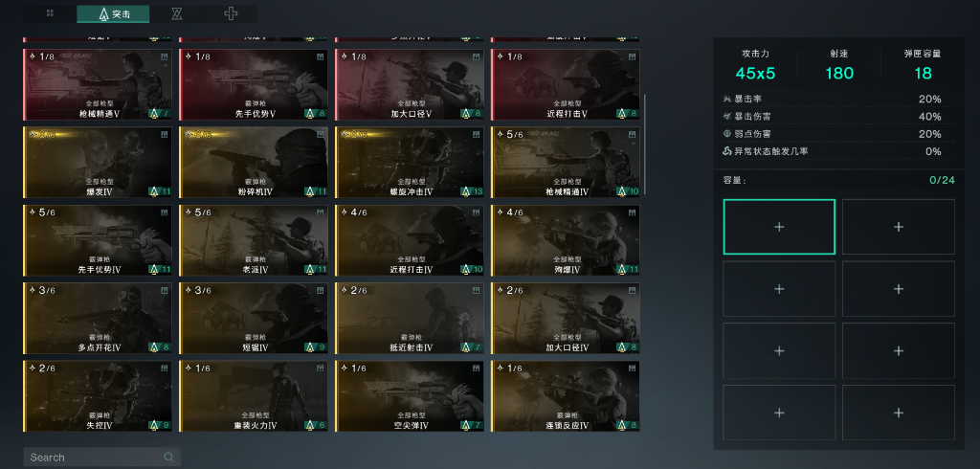Select the 重装火力IV mod card
This screenshot has width=980, height=469.
pyautogui.click(x=253, y=396)
